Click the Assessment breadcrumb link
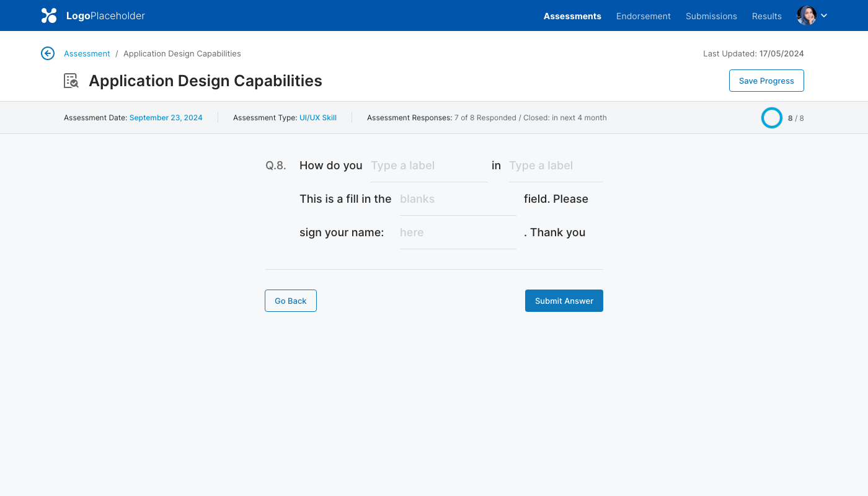The width and height of the screenshot is (868, 496). [x=87, y=53]
